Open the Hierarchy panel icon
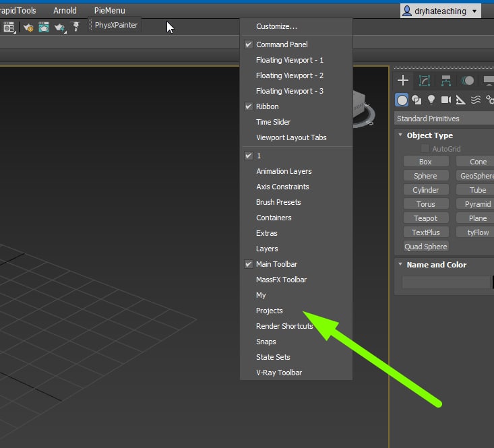494x448 pixels. click(446, 81)
